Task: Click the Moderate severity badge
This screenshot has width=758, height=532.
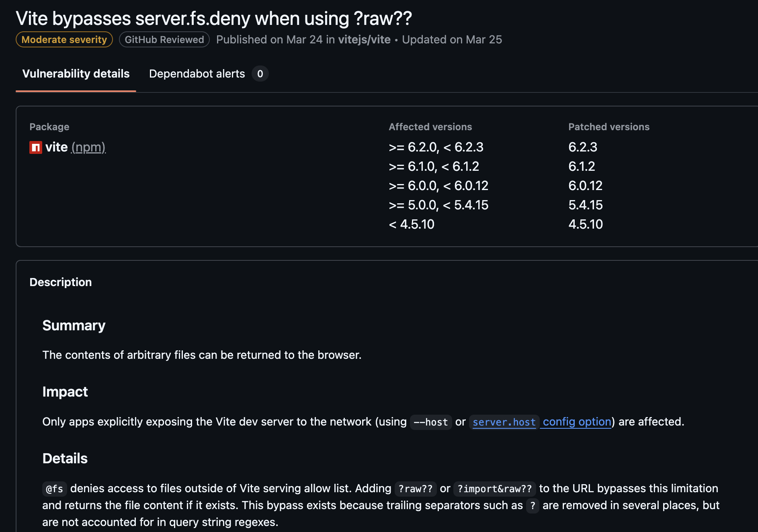Action: click(64, 40)
